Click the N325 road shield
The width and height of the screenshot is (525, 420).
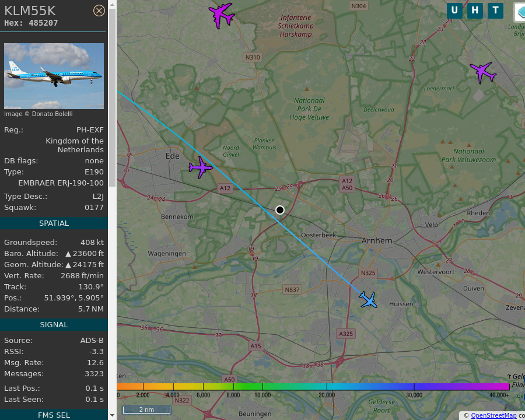coord(368,273)
